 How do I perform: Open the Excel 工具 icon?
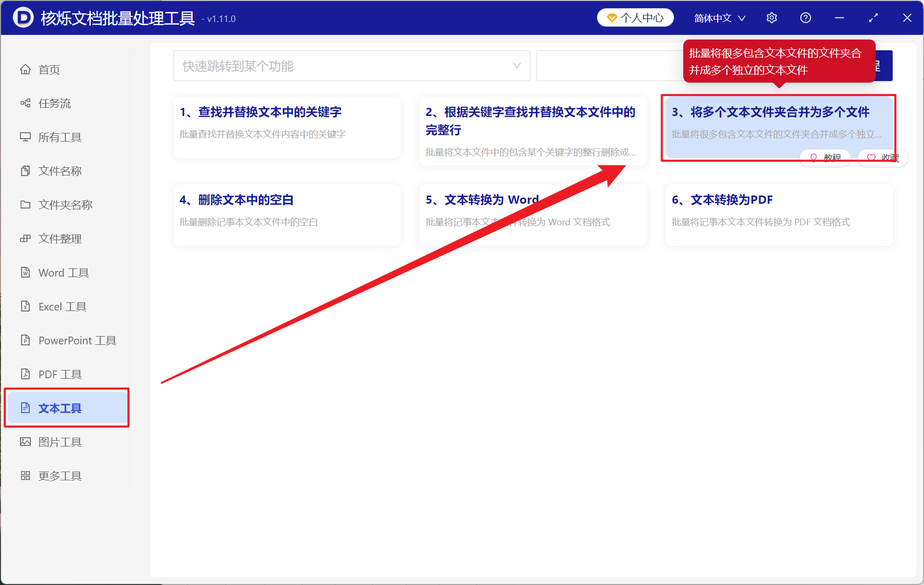click(26, 306)
